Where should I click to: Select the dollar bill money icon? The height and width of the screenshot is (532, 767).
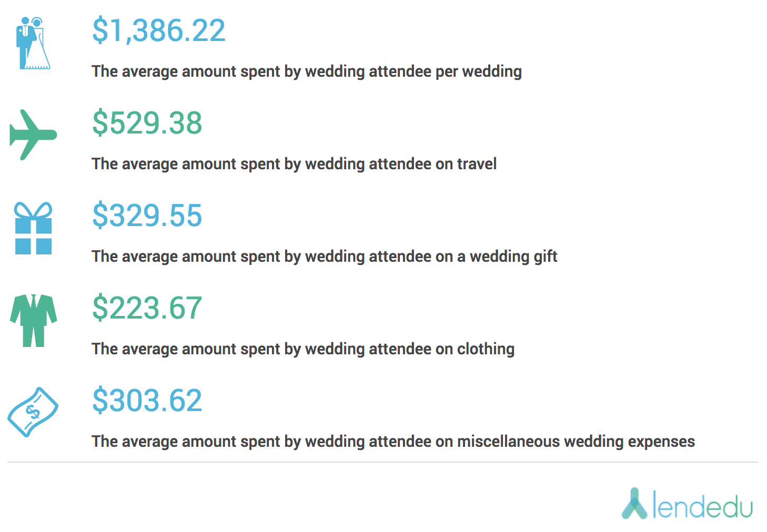pyautogui.click(x=33, y=412)
